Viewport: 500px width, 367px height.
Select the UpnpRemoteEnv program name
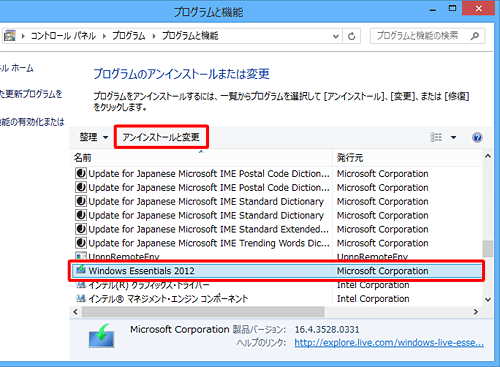tap(124, 256)
